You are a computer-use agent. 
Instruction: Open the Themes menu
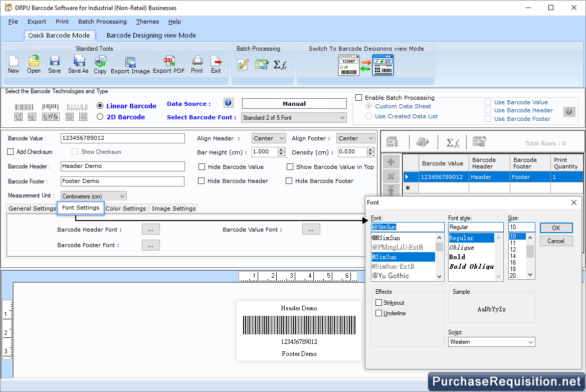click(147, 22)
